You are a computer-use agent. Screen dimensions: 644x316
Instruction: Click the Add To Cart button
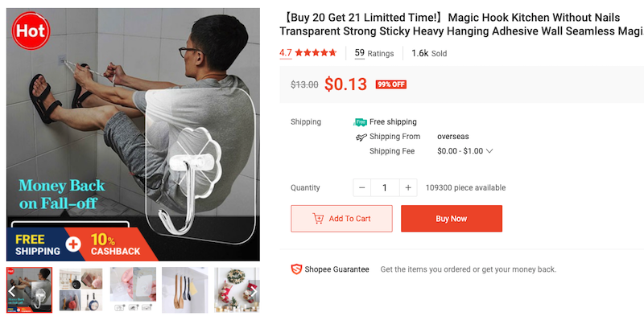(341, 219)
